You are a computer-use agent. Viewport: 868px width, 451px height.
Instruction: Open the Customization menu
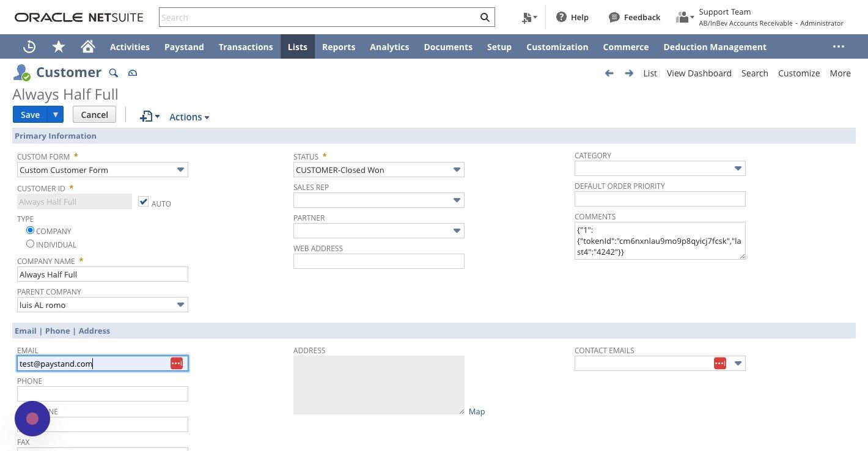pos(557,47)
